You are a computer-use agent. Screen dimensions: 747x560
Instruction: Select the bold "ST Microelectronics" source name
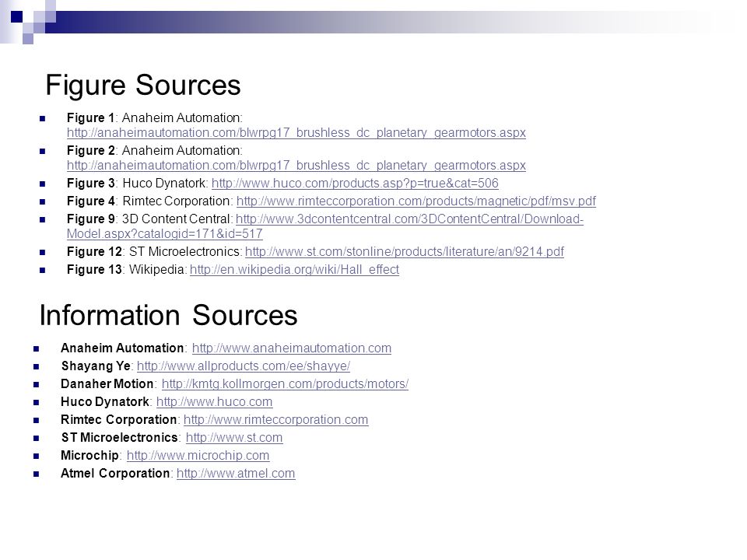tap(120, 438)
